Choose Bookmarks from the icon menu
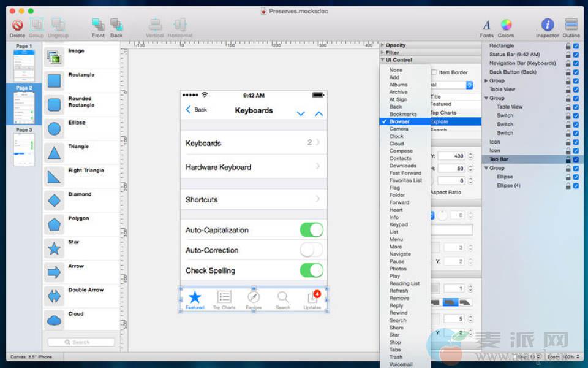 point(403,114)
